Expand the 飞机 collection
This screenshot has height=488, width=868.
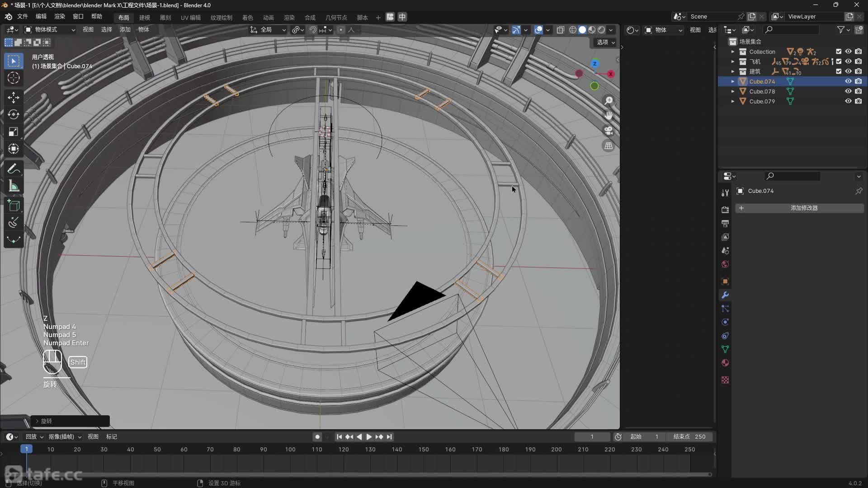[733, 61]
